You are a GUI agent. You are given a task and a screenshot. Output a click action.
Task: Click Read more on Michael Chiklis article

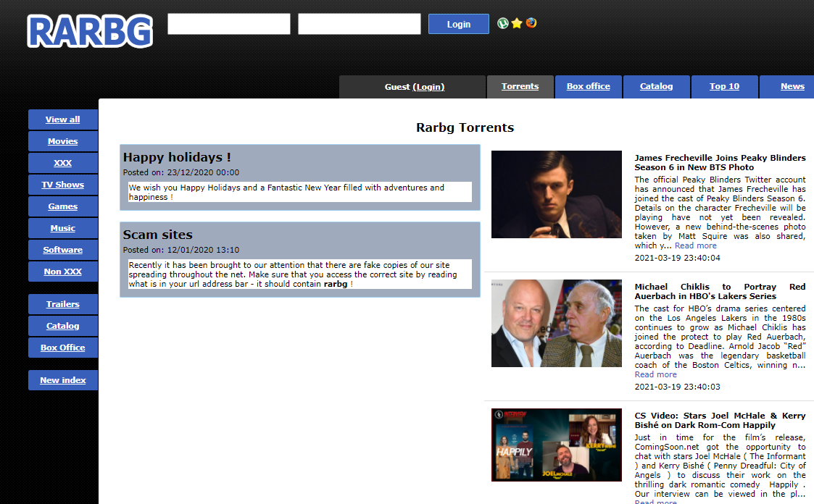pos(656,375)
